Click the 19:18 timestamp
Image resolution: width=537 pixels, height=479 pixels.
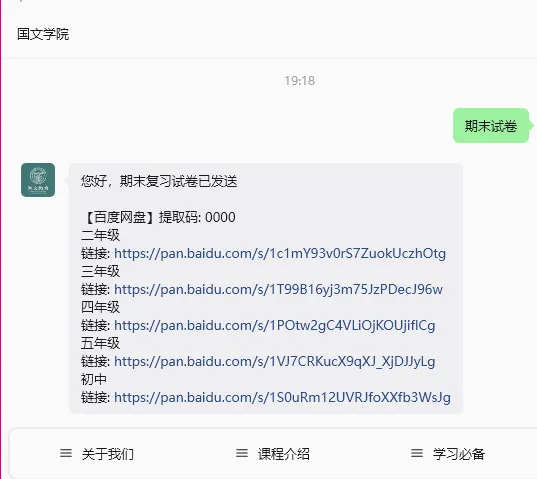tap(300, 81)
